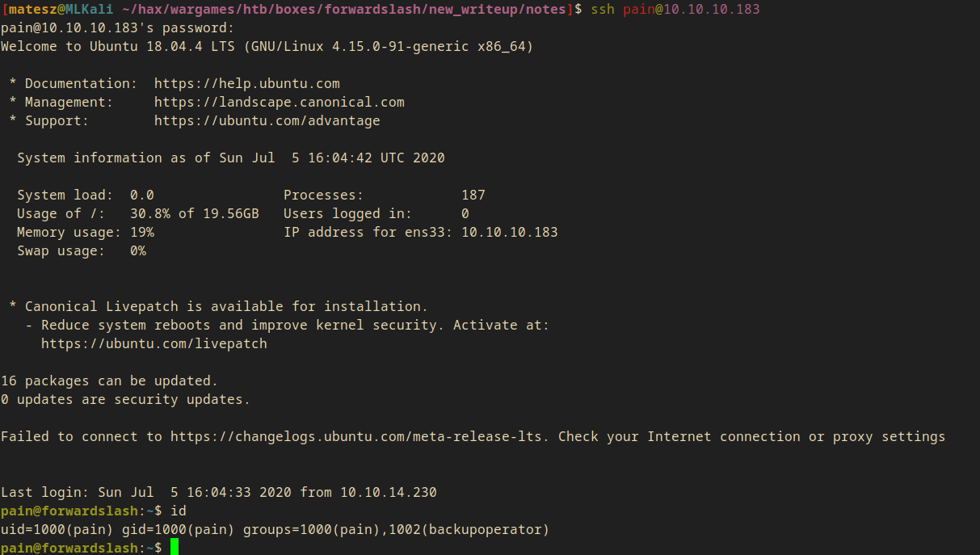Screen dimensions: 980x555
Task: Click the '16 packages can be updated' line
Action: click(x=109, y=381)
